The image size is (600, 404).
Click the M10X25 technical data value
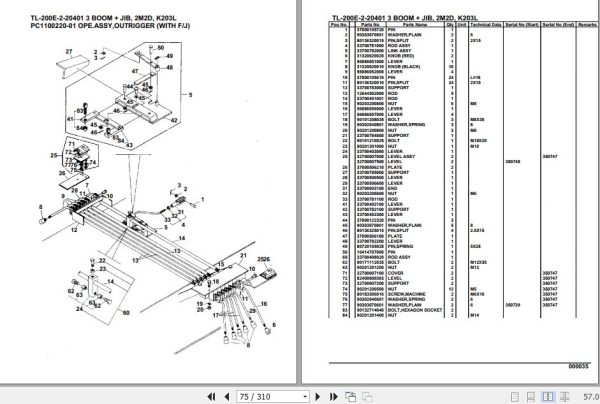[x=478, y=140]
